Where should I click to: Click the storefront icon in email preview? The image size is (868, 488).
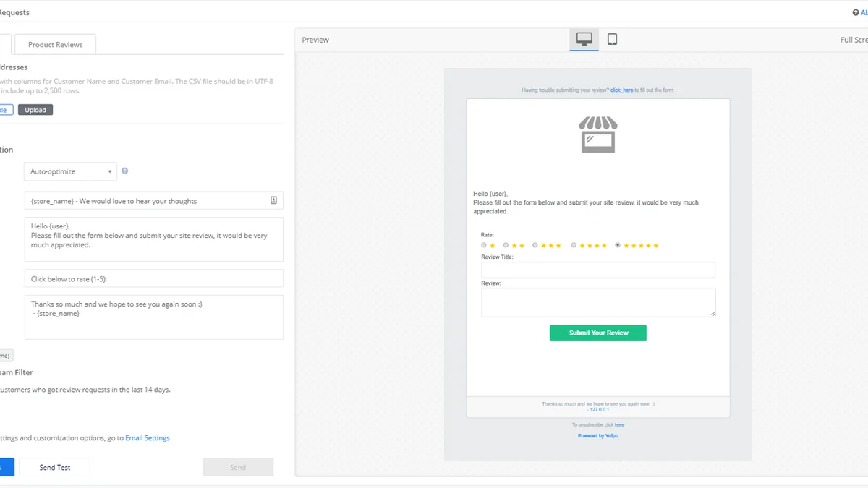[597, 134]
